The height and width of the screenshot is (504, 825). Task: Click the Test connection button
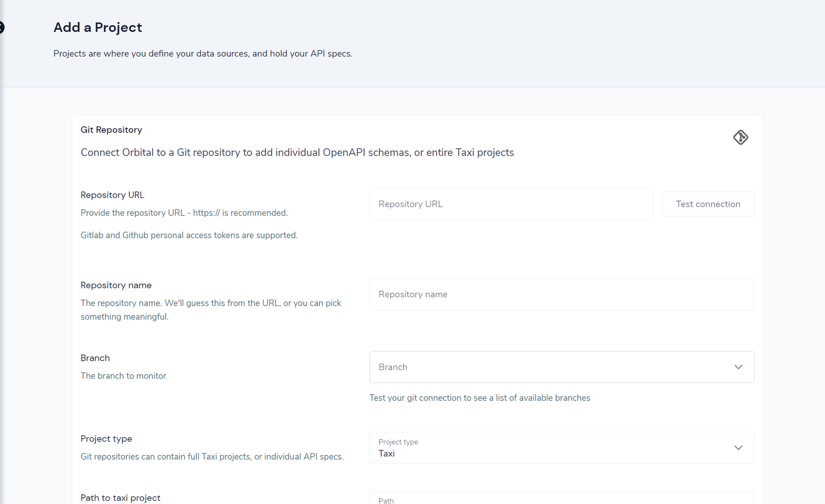(x=708, y=204)
